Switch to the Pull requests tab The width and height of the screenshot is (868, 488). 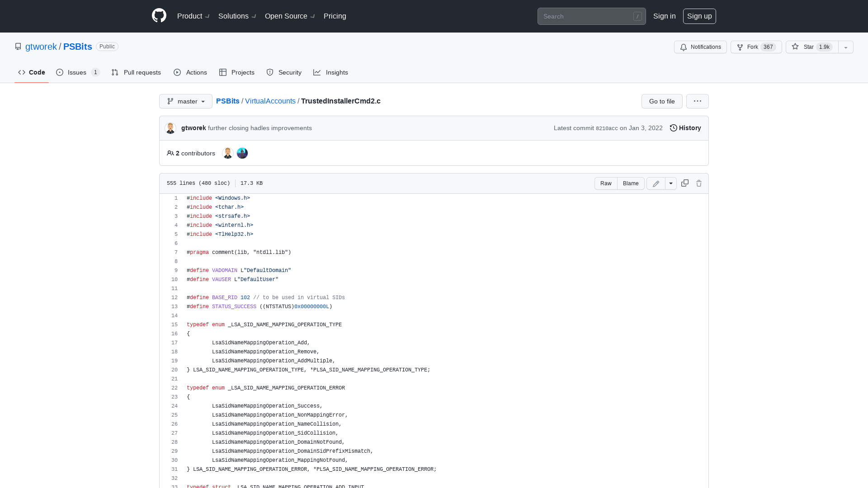[136, 72]
